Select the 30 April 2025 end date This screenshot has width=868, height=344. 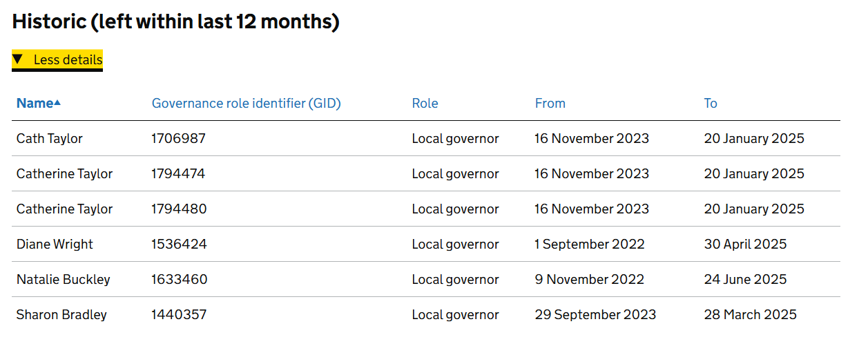point(745,244)
